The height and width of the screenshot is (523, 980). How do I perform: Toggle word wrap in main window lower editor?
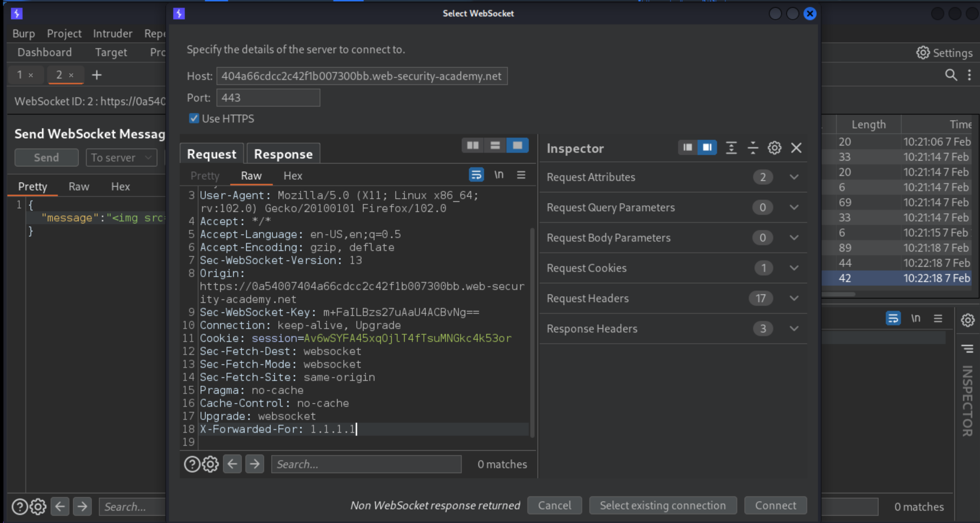893,318
